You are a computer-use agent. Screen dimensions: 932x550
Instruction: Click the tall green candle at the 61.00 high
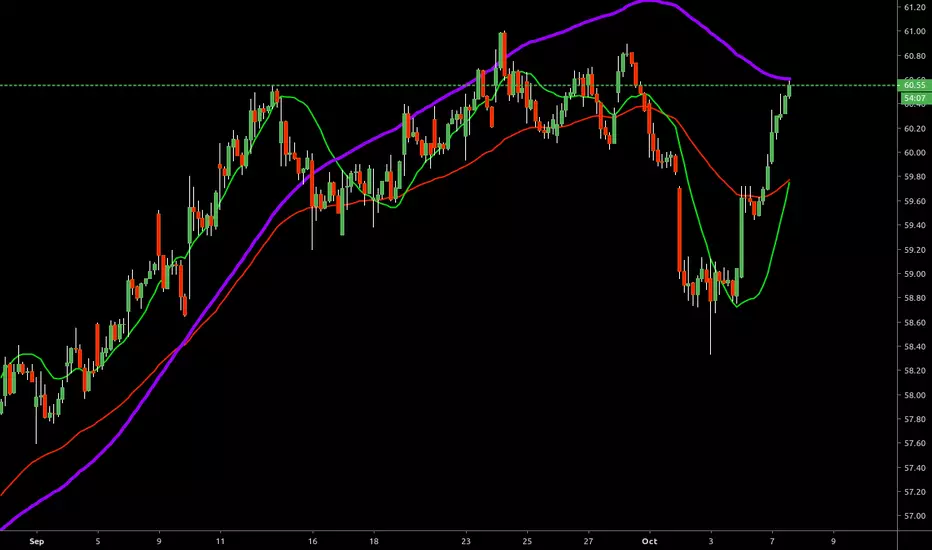(500, 51)
